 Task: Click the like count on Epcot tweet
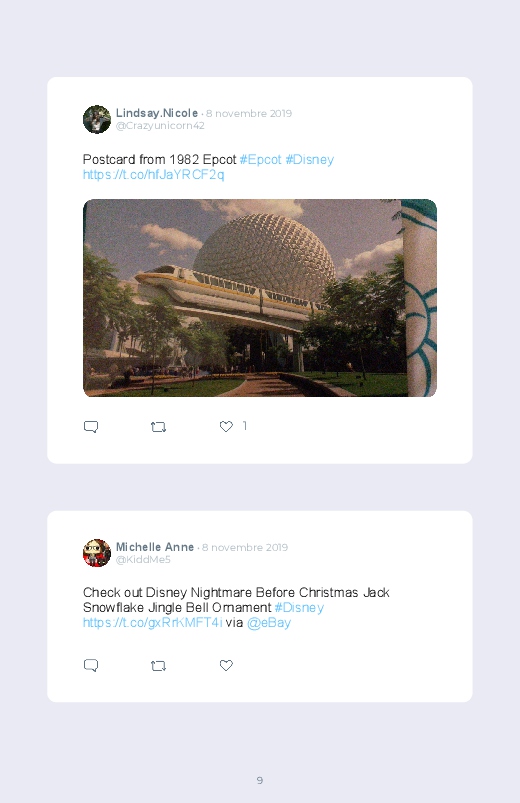pyautogui.click(x=245, y=426)
